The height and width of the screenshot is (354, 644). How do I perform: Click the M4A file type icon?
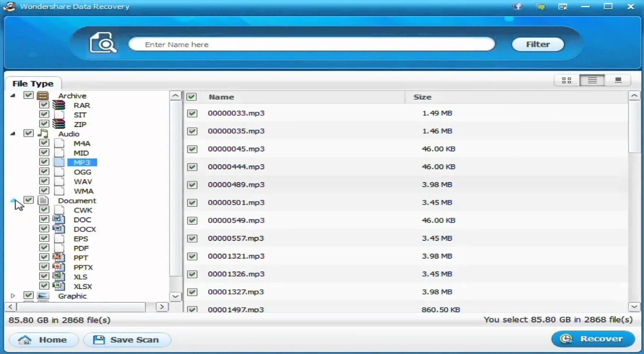tap(59, 143)
